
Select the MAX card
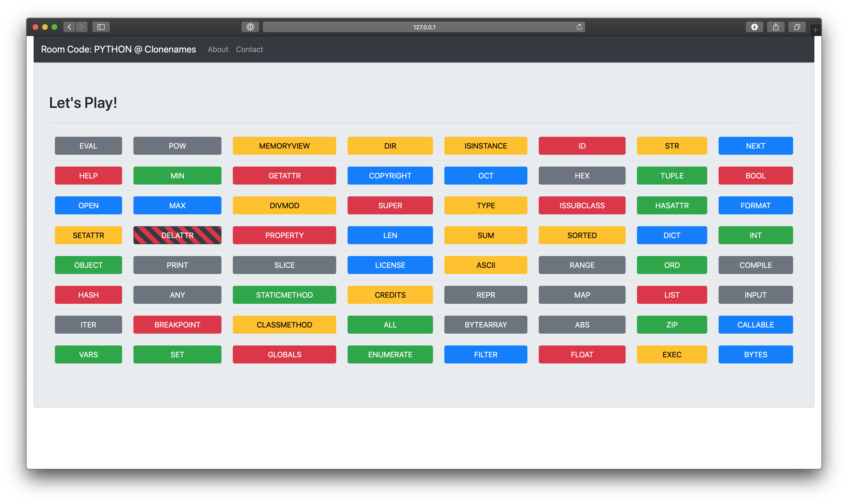tap(177, 205)
